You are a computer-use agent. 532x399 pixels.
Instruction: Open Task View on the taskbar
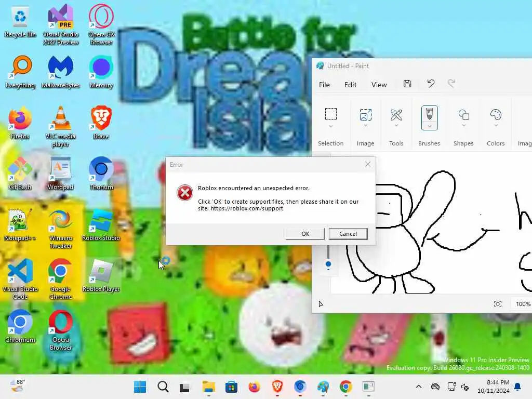(x=185, y=387)
